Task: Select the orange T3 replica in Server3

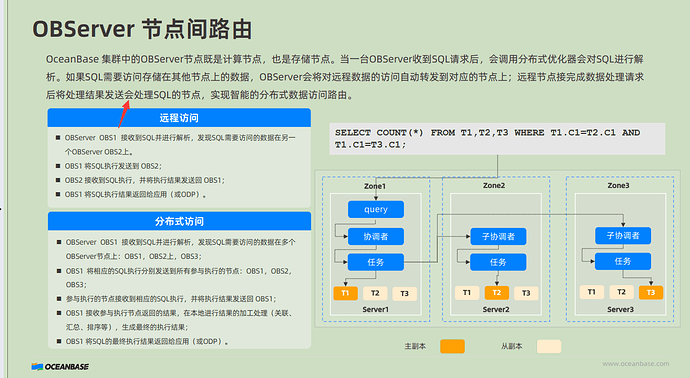Action: (x=651, y=292)
